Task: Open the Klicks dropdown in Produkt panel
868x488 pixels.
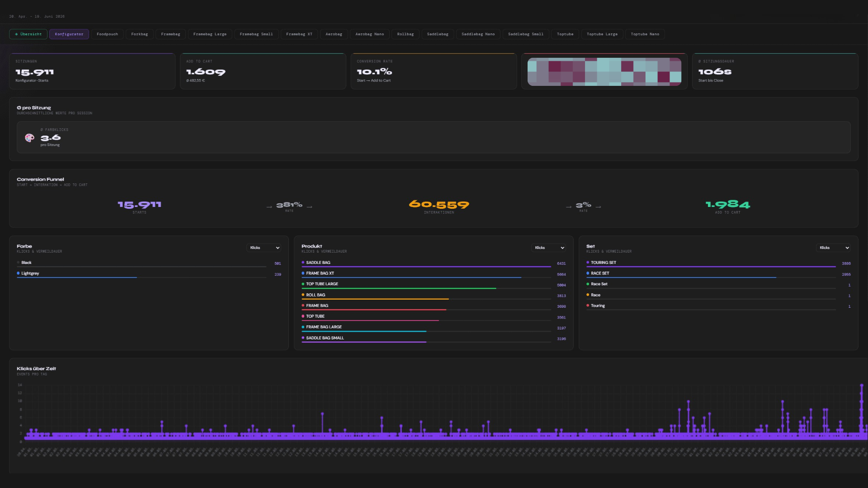Action: (x=548, y=248)
